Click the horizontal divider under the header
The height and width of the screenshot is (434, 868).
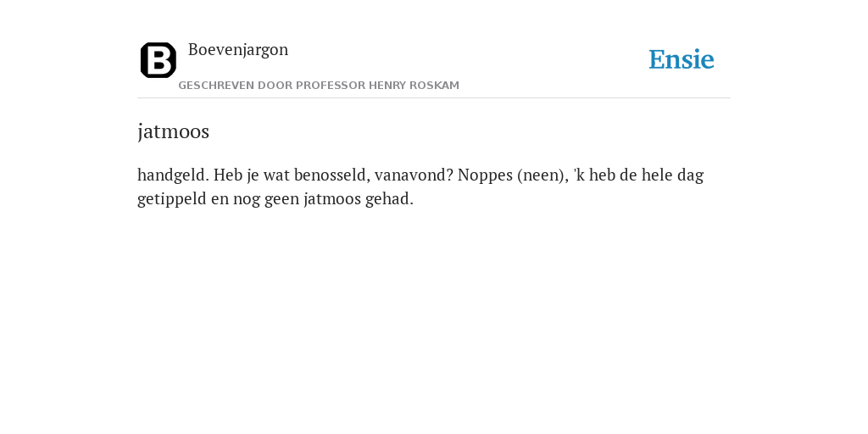click(434, 98)
